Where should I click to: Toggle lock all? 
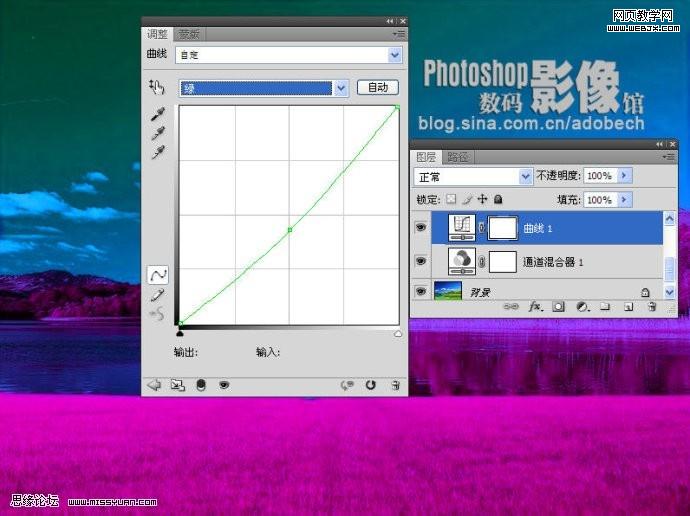click(x=498, y=199)
